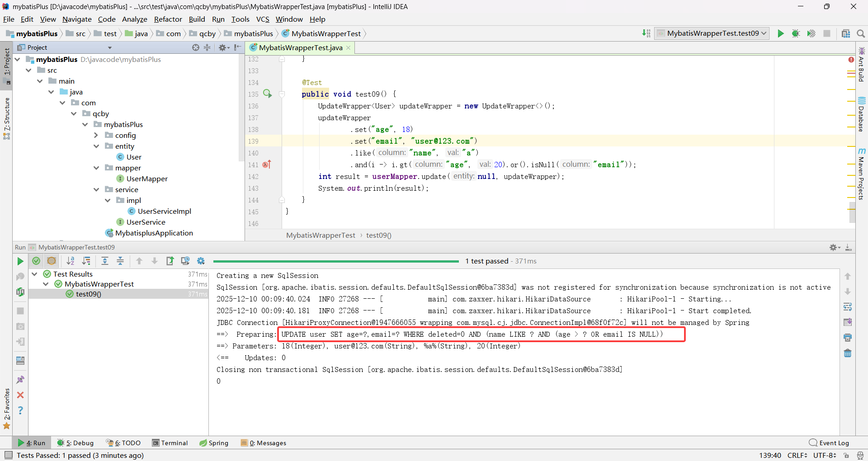
Task: Open Project Structure dialog icon
Action: (846, 33)
